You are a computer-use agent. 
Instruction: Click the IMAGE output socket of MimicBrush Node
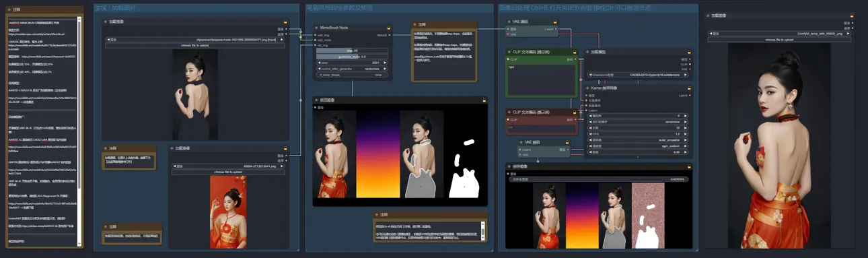point(389,35)
